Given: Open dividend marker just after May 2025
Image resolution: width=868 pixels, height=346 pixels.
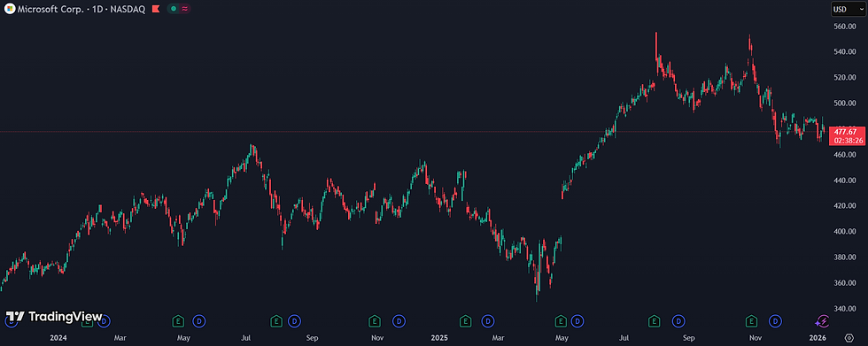Looking at the screenshot, I should (577, 320).
